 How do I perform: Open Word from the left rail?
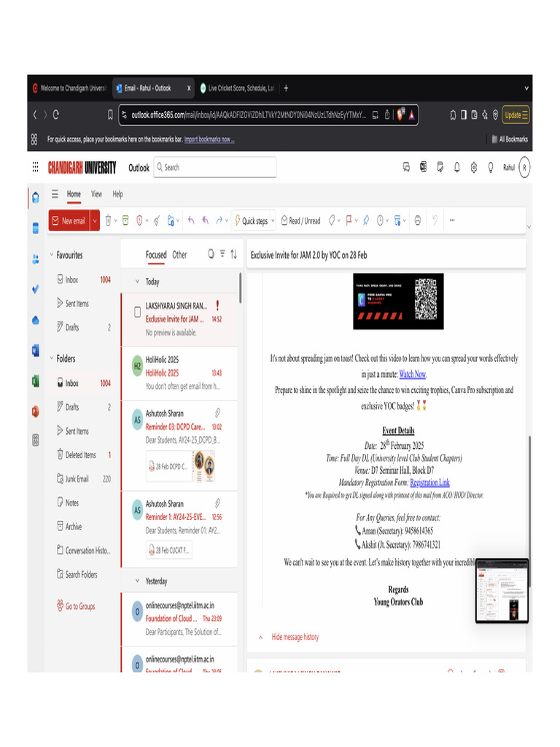pos(35,351)
